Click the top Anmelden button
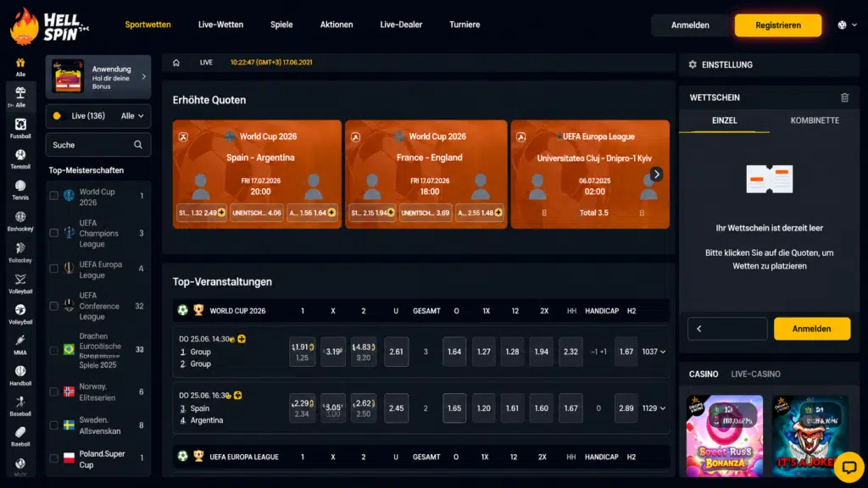868x488 pixels. [x=690, y=25]
